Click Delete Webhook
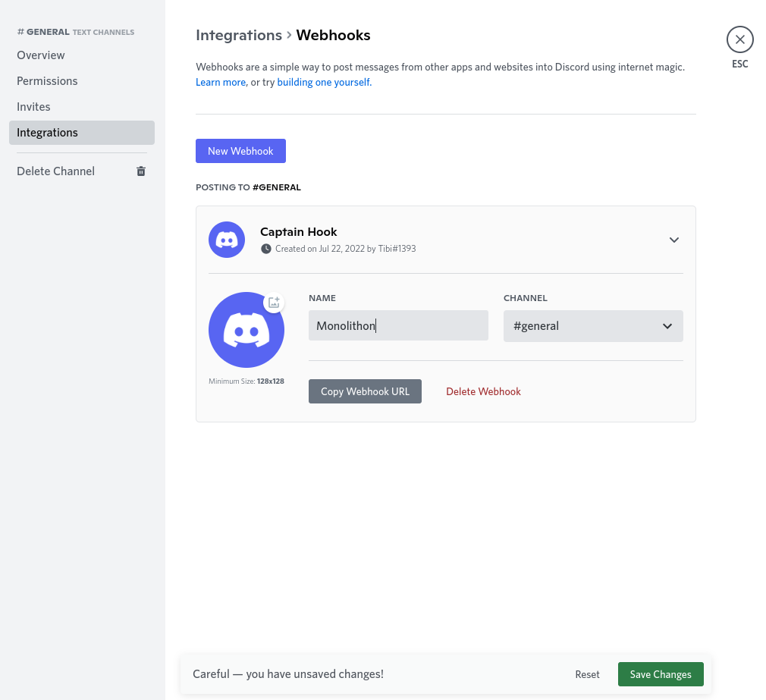 [483, 391]
